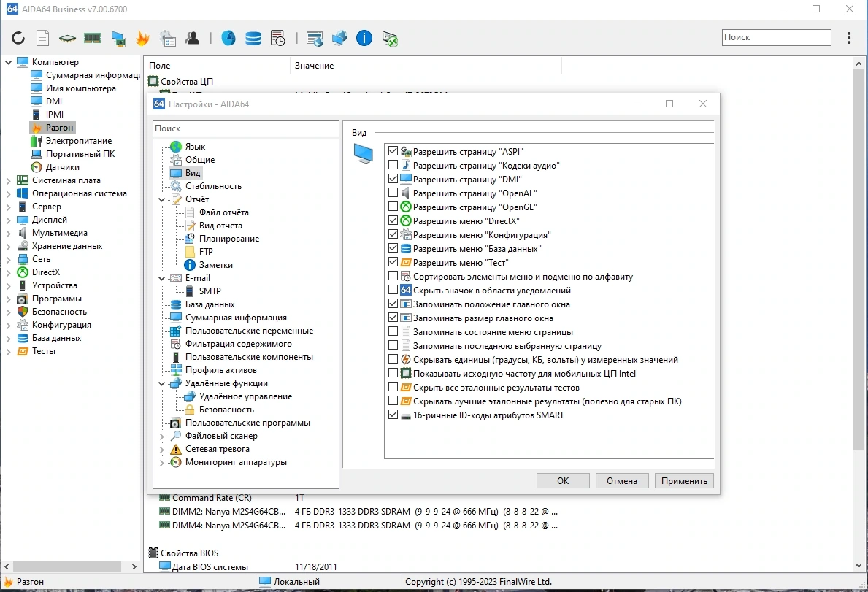
Task: Click the green memory module toolbar icon
Action: 92,38
